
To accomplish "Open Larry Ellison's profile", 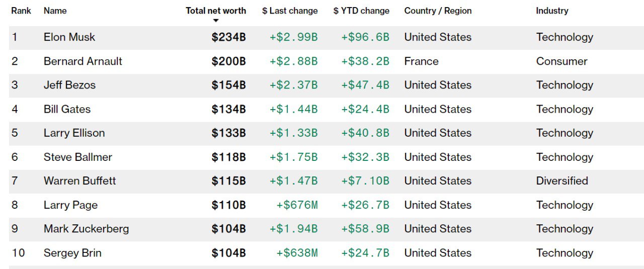I will pyautogui.click(x=74, y=133).
